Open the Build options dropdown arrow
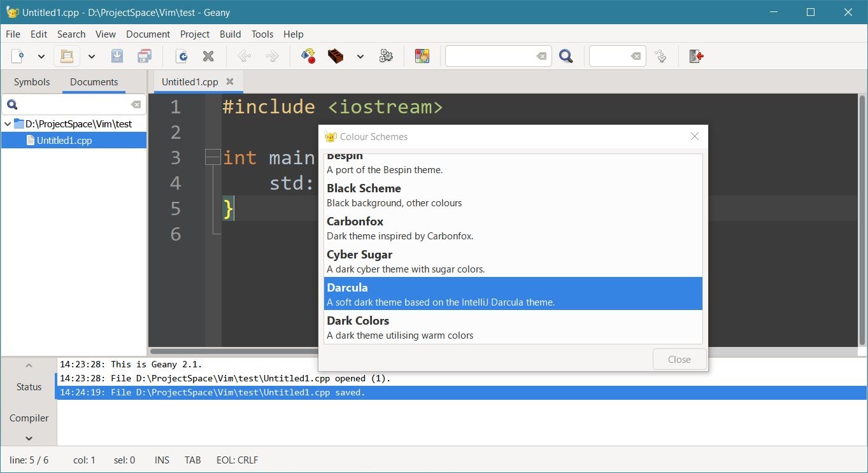 coord(360,57)
